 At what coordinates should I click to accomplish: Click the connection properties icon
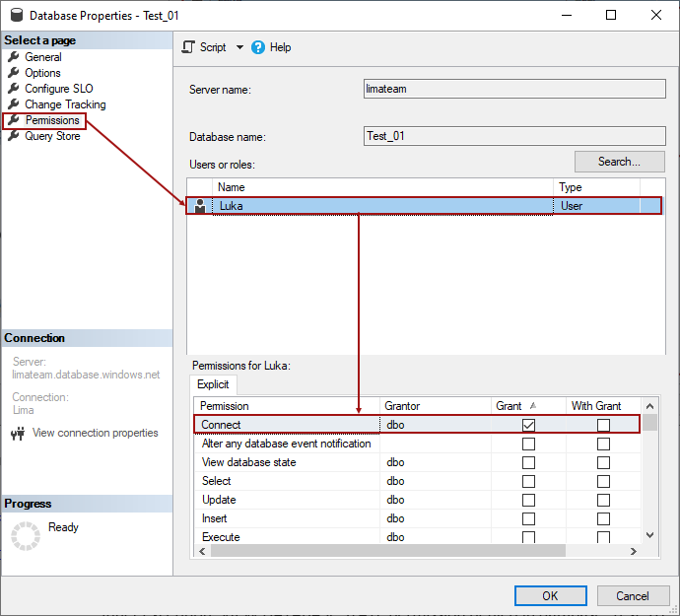click(x=17, y=433)
